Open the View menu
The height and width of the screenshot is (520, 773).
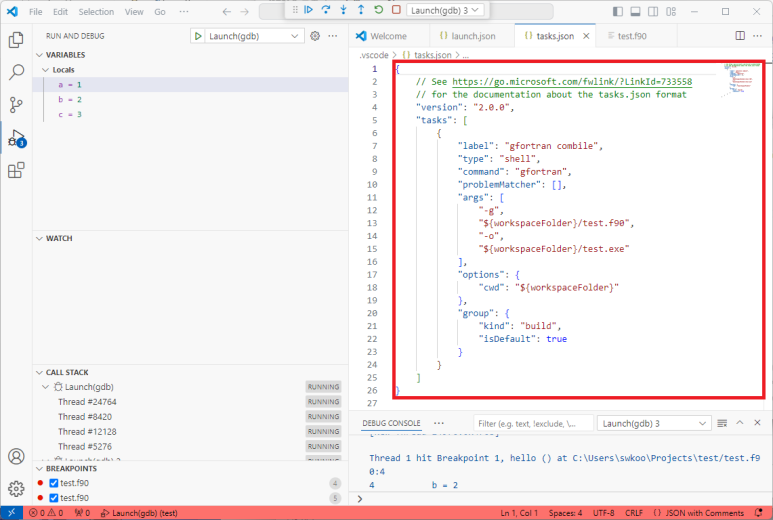(134, 12)
